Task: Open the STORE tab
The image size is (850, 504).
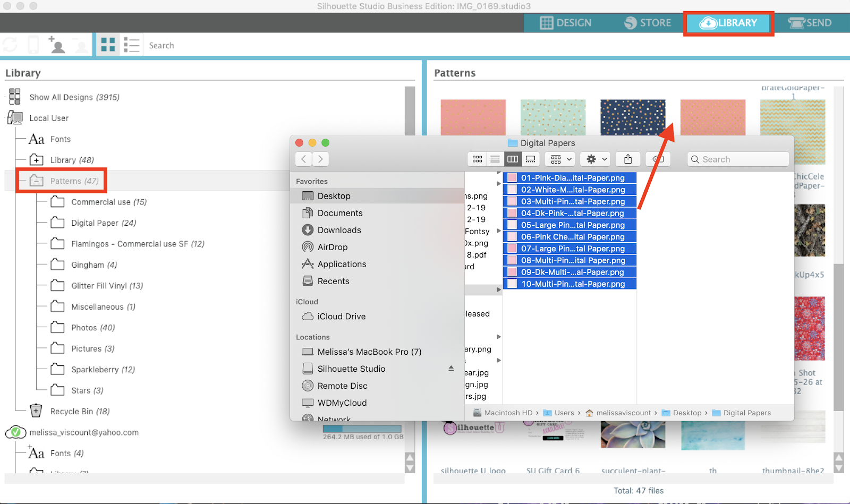Action: [648, 23]
